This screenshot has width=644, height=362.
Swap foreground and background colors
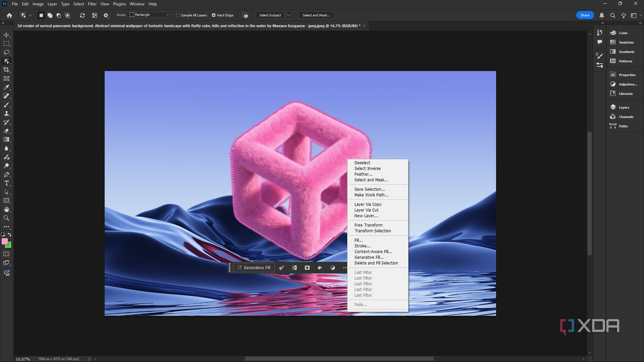[x=10, y=235]
